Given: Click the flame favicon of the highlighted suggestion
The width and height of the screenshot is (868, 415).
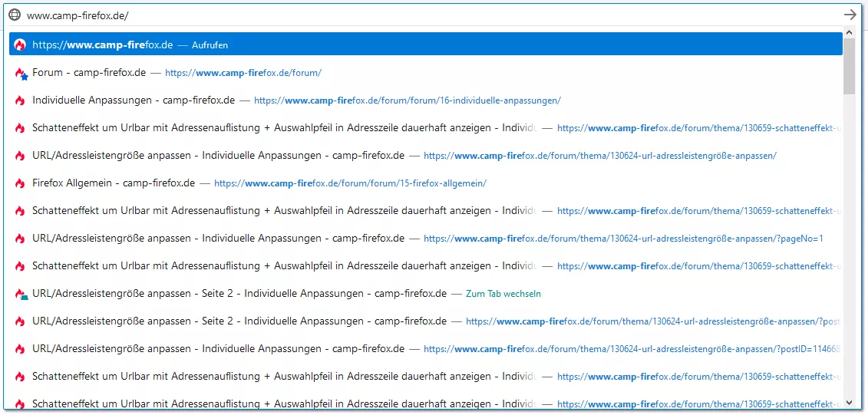Looking at the screenshot, I should 20,44.
